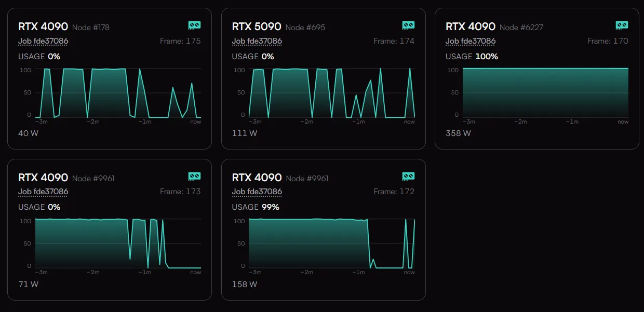Image resolution: width=644 pixels, height=312 pixels.
Task: Click the Frame: 175 counter
Action: (x=180, y=41)
